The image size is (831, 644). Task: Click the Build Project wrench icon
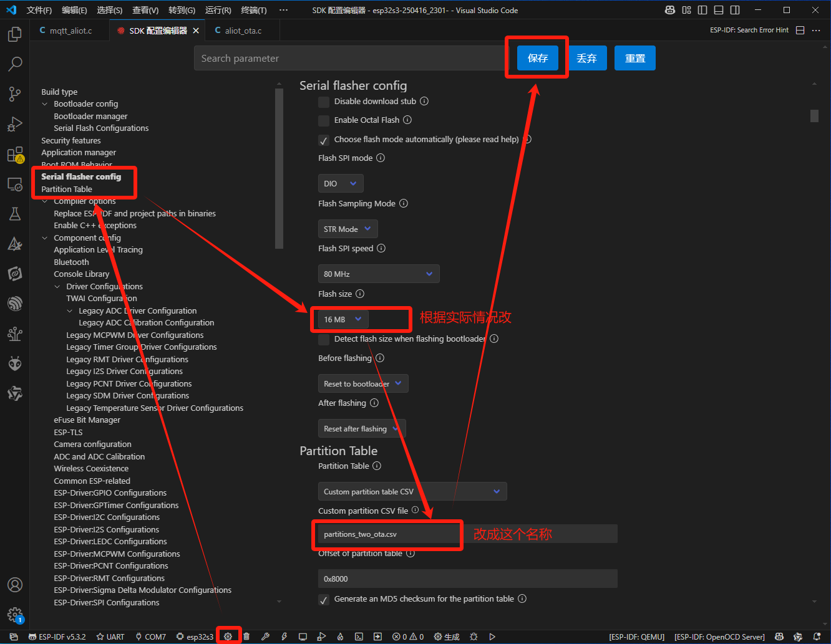click(x=265, y=637)
